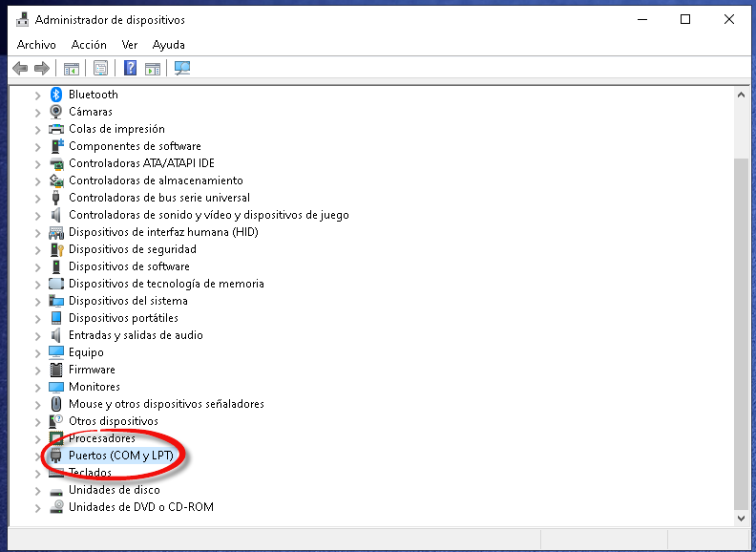
Task: Click the vertical scrollbar thumb
Action: point(741,334)
